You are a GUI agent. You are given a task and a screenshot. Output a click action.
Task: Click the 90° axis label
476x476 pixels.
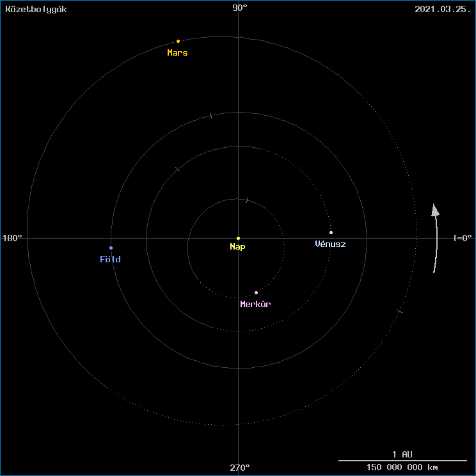240,8
